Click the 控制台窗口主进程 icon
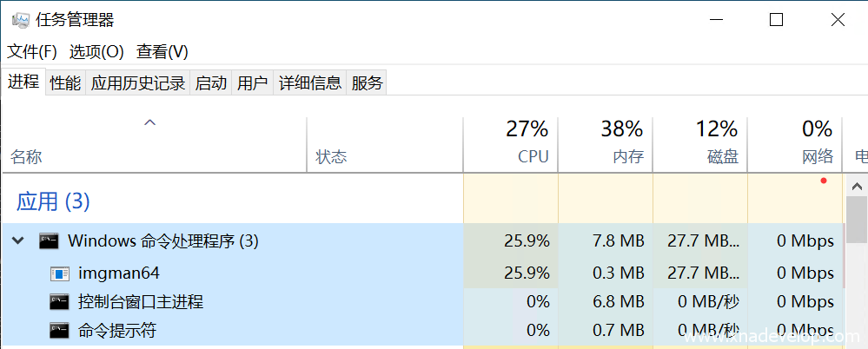This screenshot has width=868, height=349. (x=60, y=302)
